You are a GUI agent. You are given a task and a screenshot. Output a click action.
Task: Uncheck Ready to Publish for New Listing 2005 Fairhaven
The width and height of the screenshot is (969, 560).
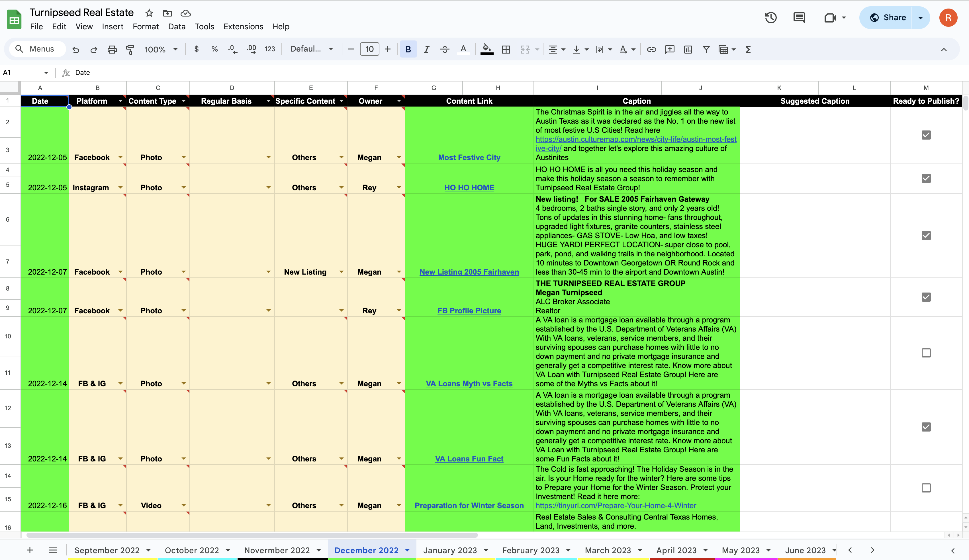(x=926, y=235)
